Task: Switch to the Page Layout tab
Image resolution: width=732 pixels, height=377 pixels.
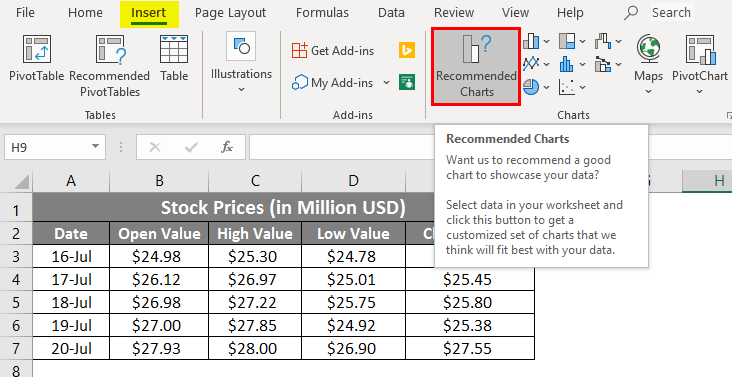Action: 230,13
